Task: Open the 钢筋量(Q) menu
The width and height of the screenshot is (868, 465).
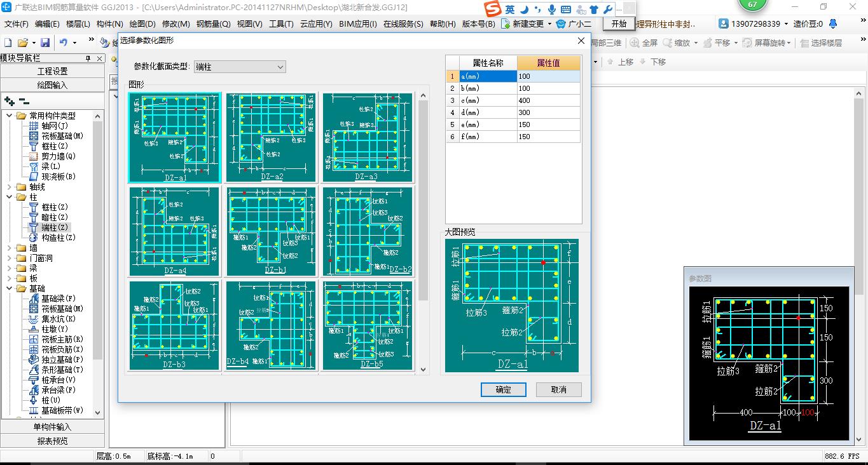Action: (213, 24)
